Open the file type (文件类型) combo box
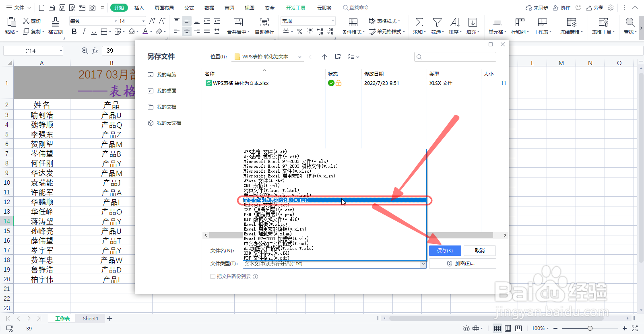 point(334,264)
